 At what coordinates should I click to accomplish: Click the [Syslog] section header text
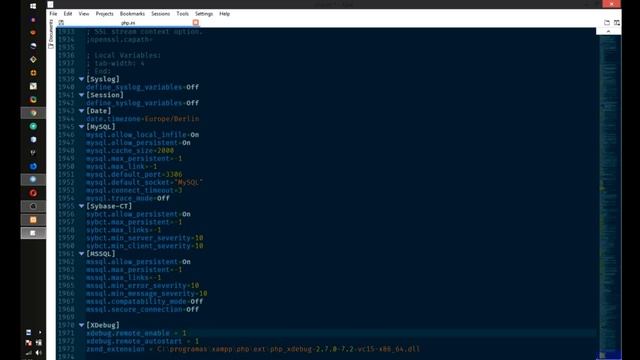103,79
